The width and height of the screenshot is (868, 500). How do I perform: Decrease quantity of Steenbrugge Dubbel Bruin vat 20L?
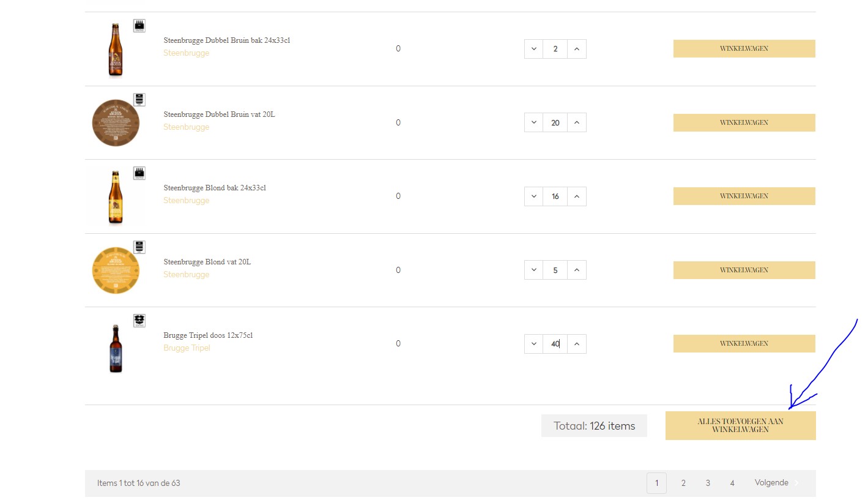pyautogui.click(x=533, y=122)
